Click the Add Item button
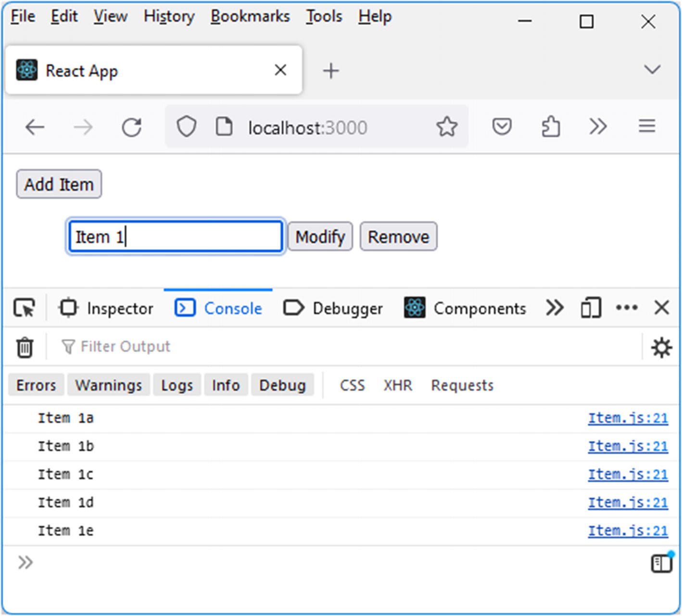Screen dimensions: 682x616 pos(59,184)
